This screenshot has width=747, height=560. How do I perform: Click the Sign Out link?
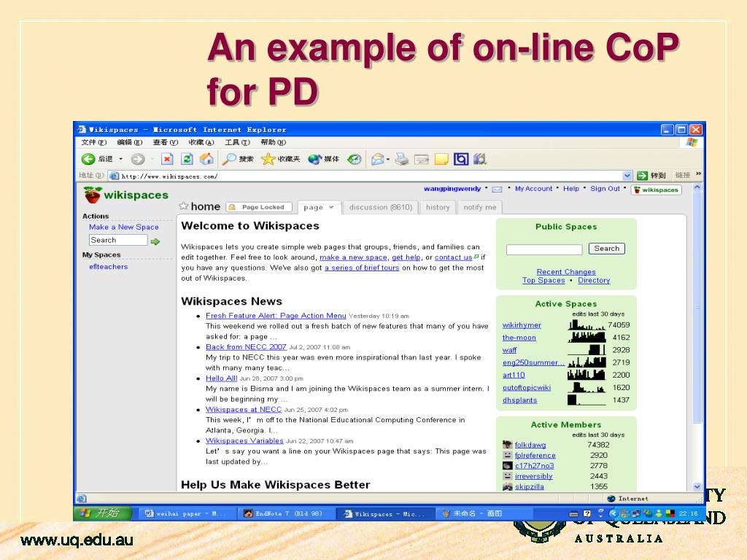click(605, 189)
